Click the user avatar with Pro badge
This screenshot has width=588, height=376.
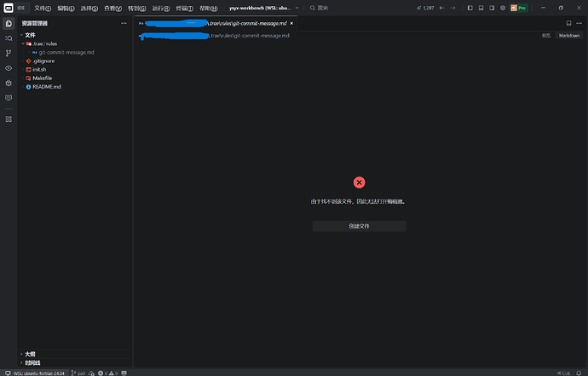(519, 8)
